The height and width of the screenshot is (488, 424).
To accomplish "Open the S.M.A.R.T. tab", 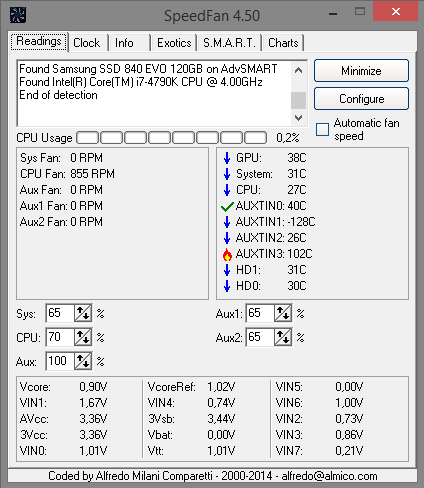I will tap(229, 43).
